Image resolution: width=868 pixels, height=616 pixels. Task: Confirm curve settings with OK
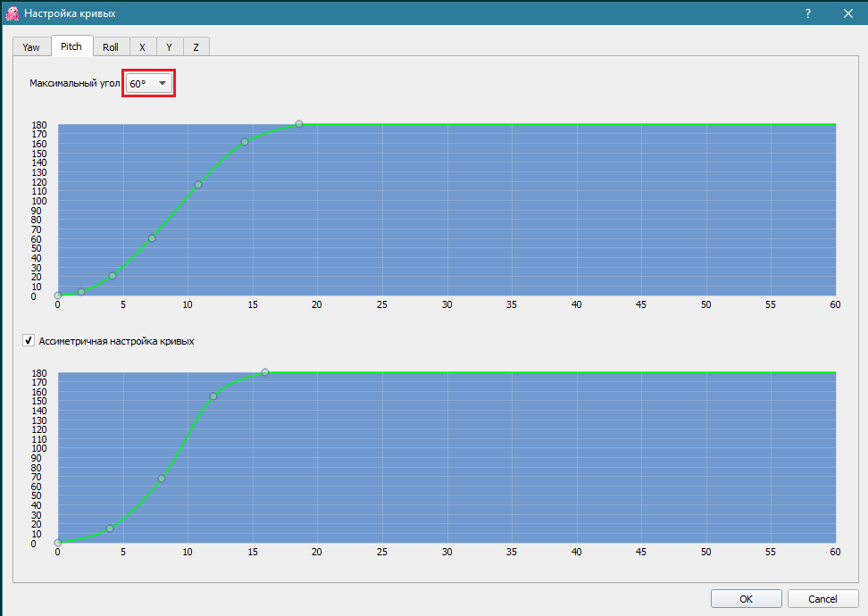tap(747, 599)
